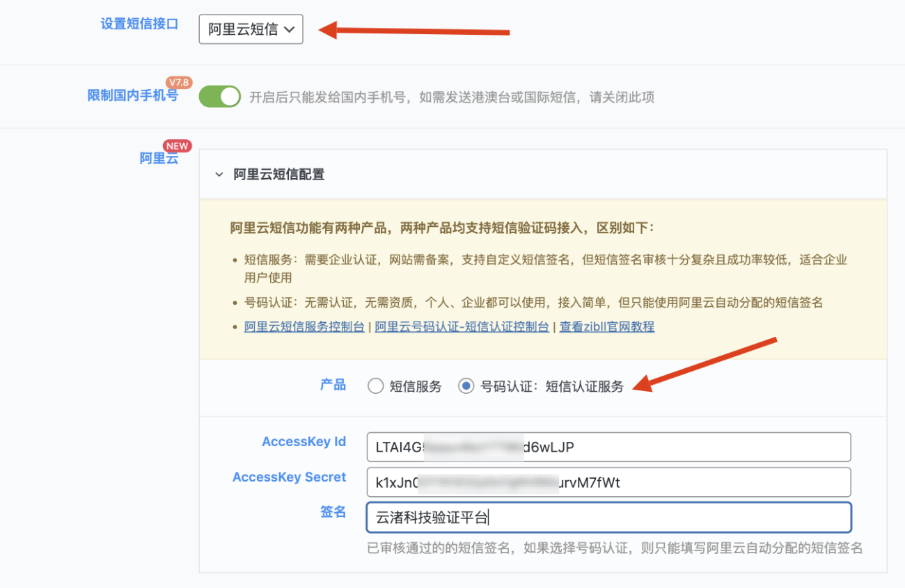Open the 阿里云号码认证-短信认证控制台 link
Viewport: 905px width, 588px height.
tap(462, 326)
